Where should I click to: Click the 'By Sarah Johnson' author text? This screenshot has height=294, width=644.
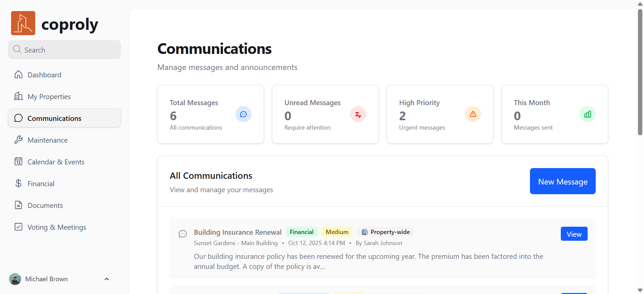tap(379, 243)
